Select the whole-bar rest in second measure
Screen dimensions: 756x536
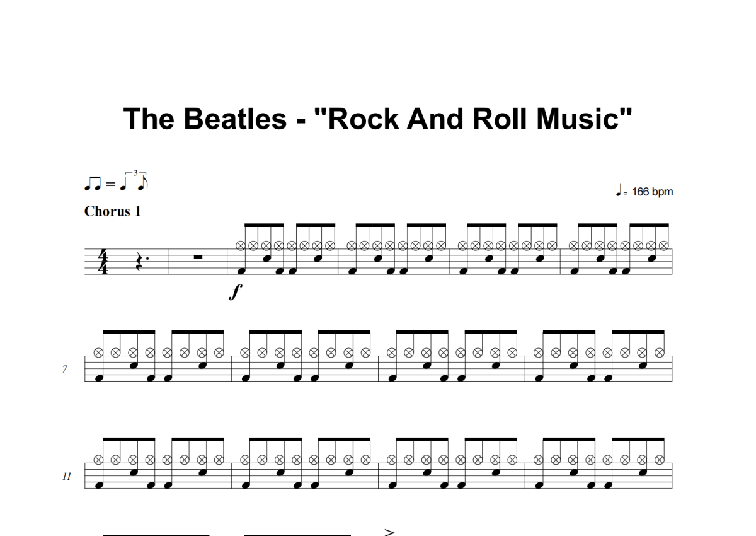[198, 257]
